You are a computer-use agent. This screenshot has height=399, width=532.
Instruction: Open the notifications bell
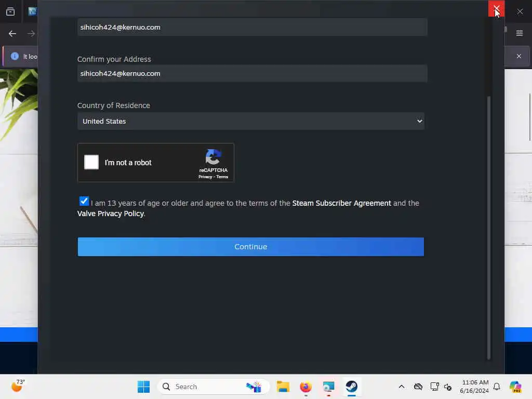(x=497, y=387)
